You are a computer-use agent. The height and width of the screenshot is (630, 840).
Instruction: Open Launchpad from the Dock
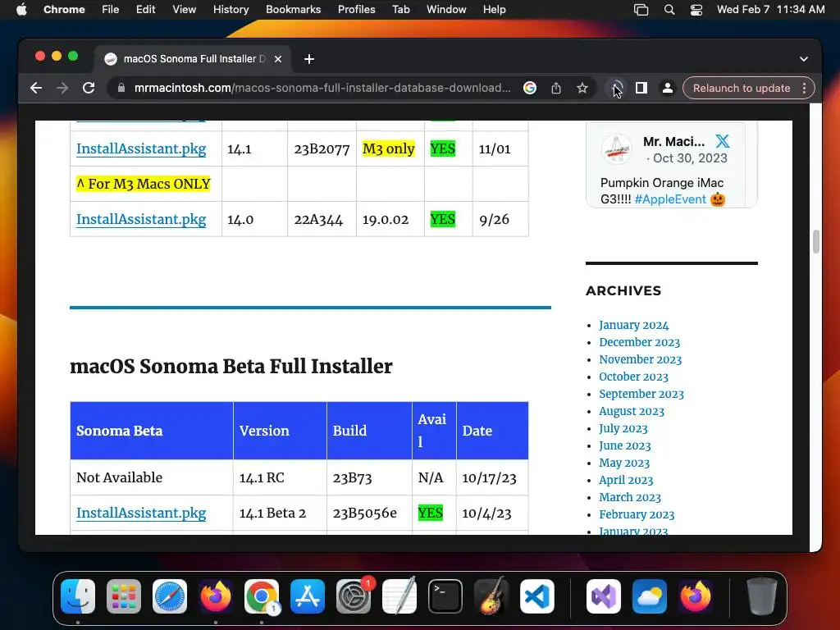pyautogui.click(x=124, y=596)
